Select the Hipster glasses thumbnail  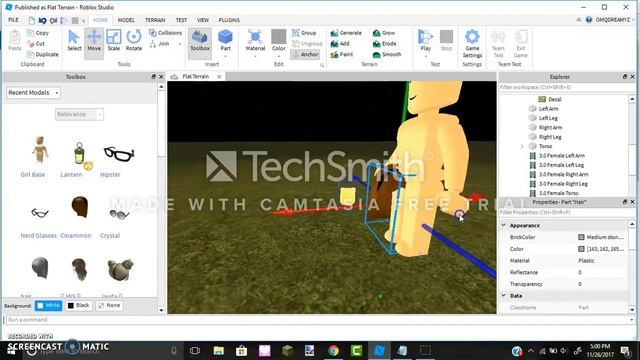[119, 153]
